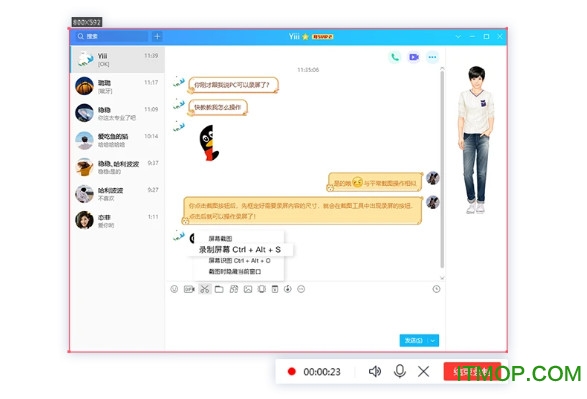Screen dimensions: 587x399
Task: Click the blue Send button
Action: 414,340
